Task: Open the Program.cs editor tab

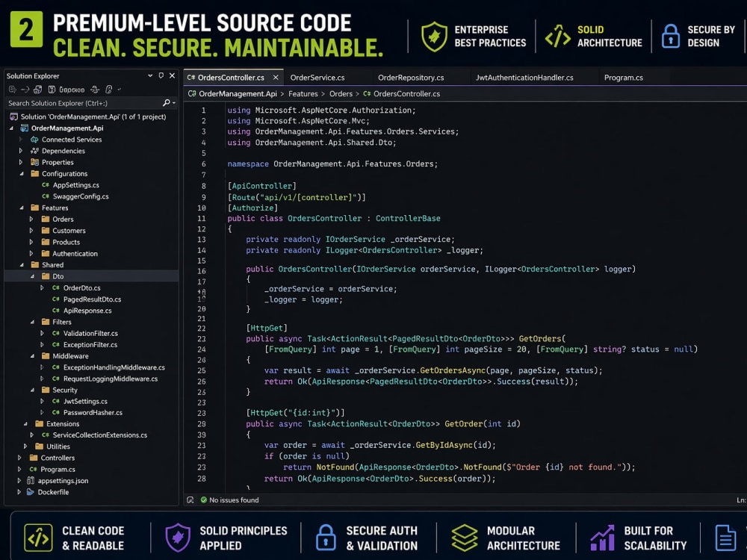Action: (x=624, y=78)
